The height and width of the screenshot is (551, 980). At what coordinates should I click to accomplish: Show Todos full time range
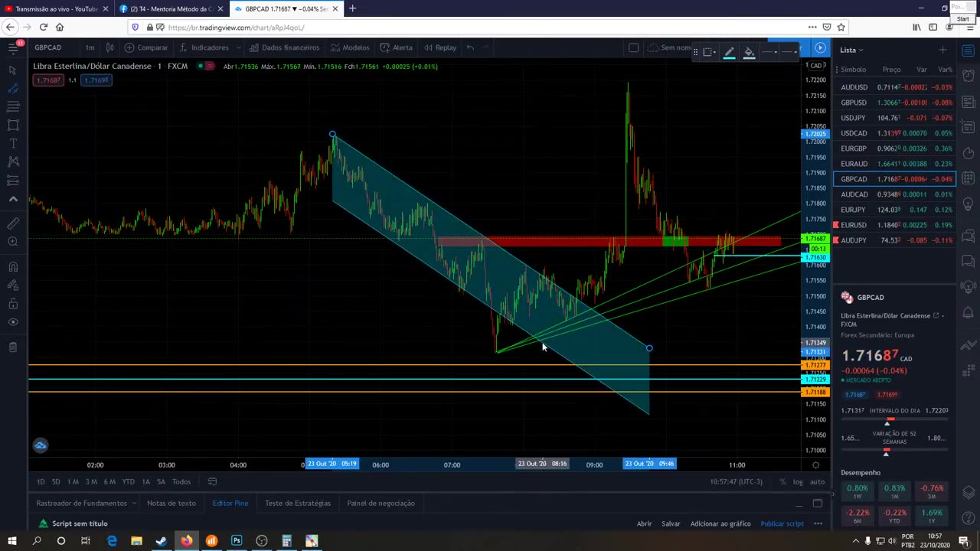pyautogui.click(x=181, y=481)
